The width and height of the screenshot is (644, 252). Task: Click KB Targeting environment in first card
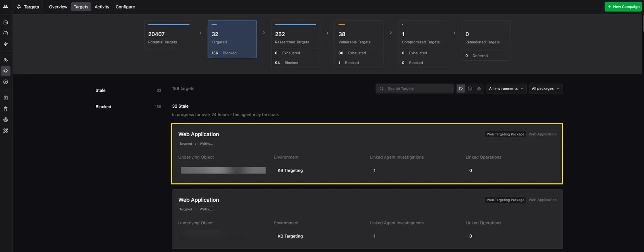point(290,170)
